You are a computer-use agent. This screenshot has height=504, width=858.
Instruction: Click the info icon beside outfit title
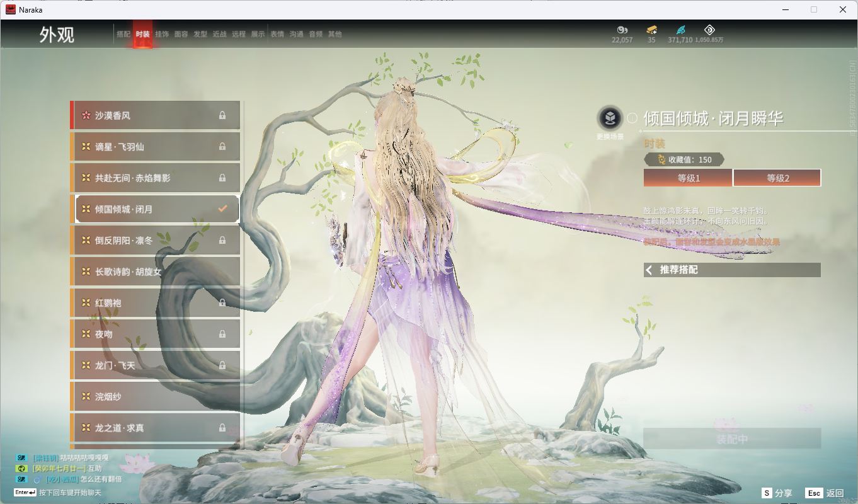pyautogui.click(x=632, y=118)
